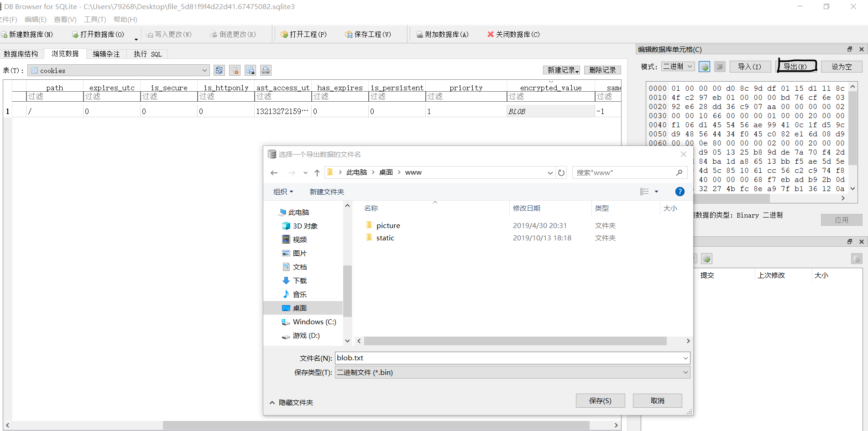Expand the file name history dropdown
868x431 pixels.
685,358
